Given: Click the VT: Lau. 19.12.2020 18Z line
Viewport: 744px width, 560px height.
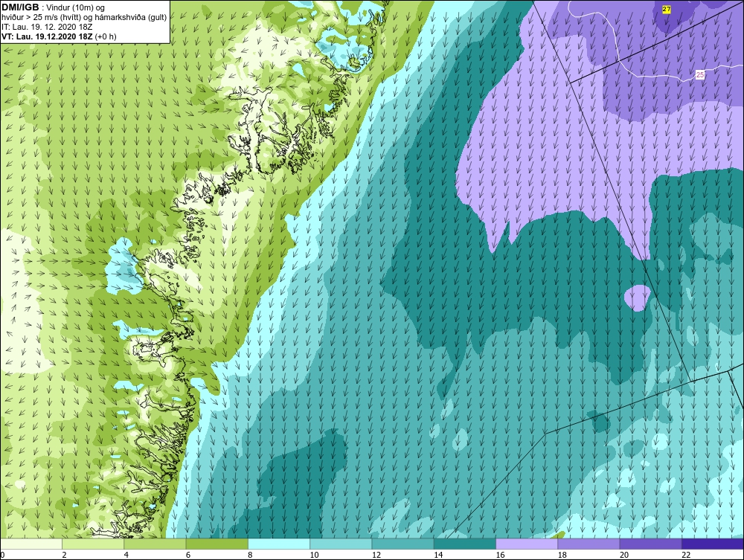Looking at the screenshot, I should (59, 36).
